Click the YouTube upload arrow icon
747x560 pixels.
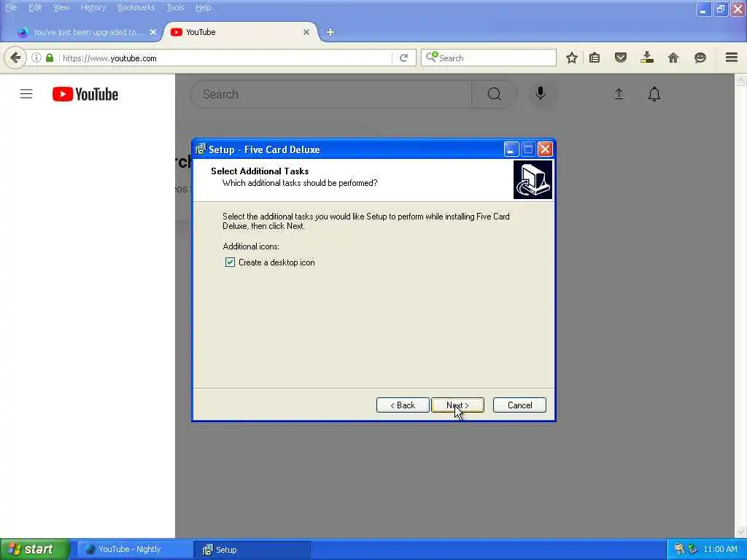[x=619, y=94]
